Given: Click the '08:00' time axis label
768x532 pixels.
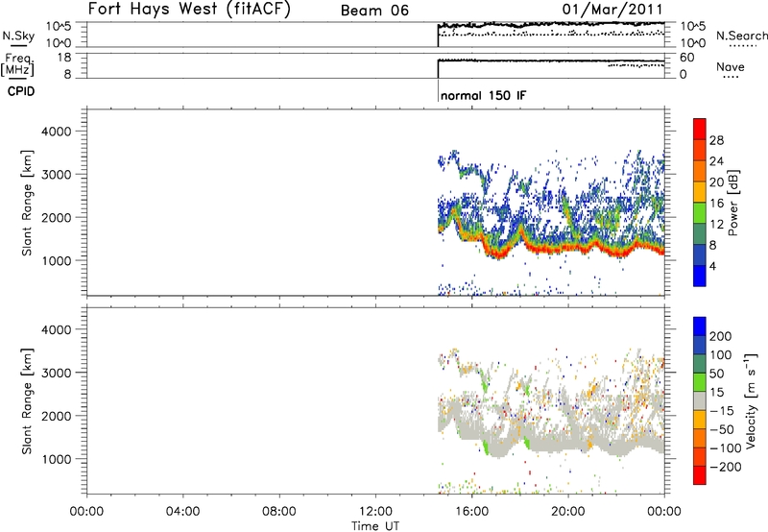Looking at the screenshot, I should click(279, 512).
